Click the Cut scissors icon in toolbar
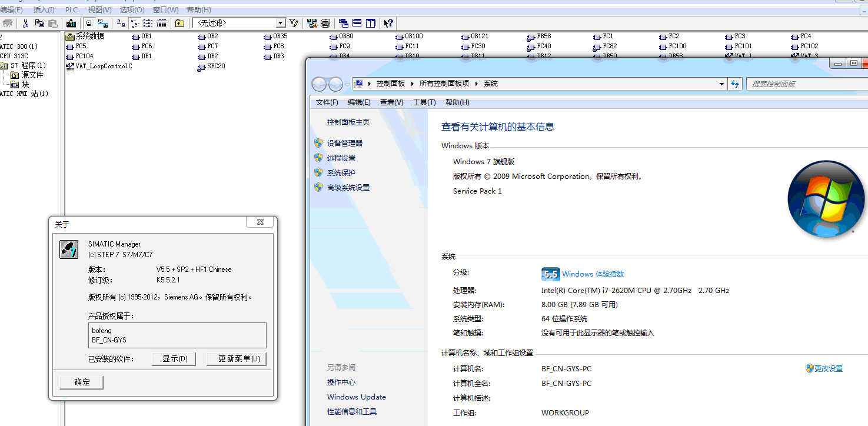The image size is (868, 426). point(25,24)
